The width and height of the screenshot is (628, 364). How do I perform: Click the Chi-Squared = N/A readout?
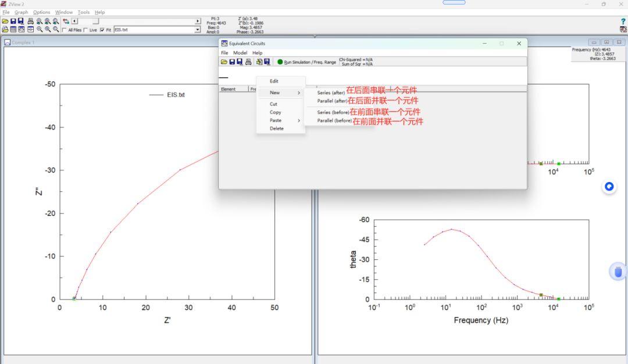356,60
